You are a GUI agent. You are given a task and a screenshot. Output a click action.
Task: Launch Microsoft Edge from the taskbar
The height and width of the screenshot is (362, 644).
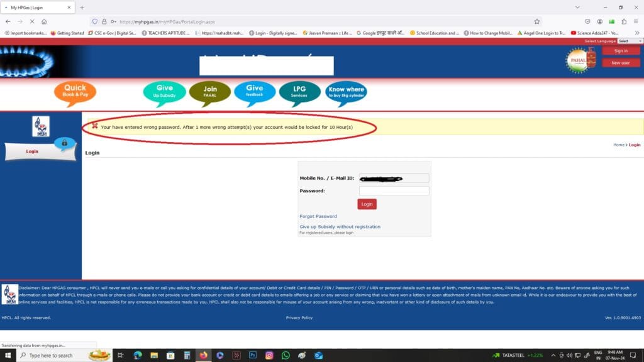coord(137,356)
